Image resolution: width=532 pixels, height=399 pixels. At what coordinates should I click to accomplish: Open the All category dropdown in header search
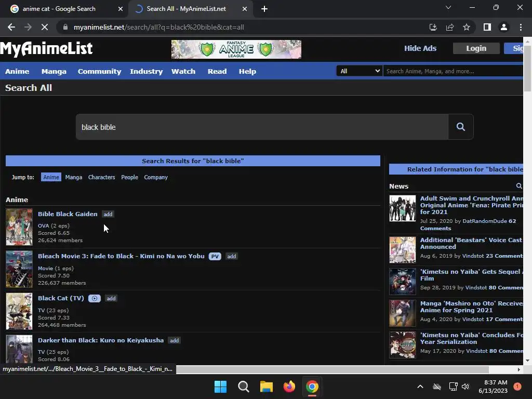pyautogui.click(x=360, y=71)
